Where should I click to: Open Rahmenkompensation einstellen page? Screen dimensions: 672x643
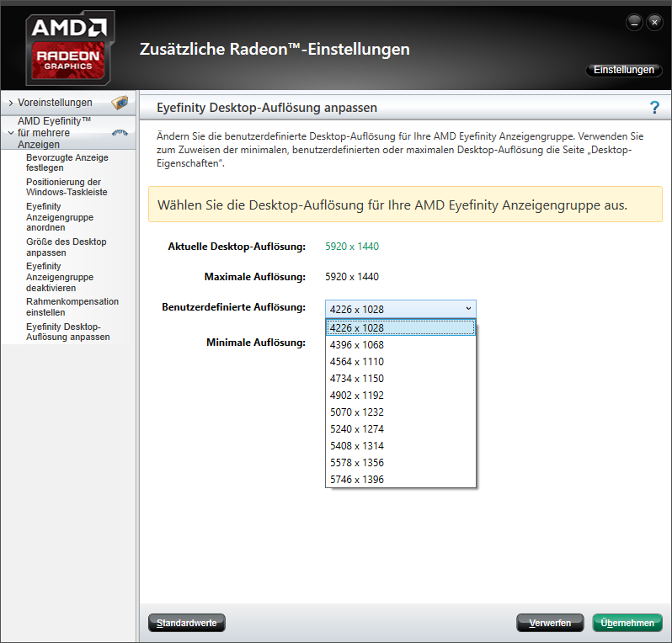coord(72,306)
